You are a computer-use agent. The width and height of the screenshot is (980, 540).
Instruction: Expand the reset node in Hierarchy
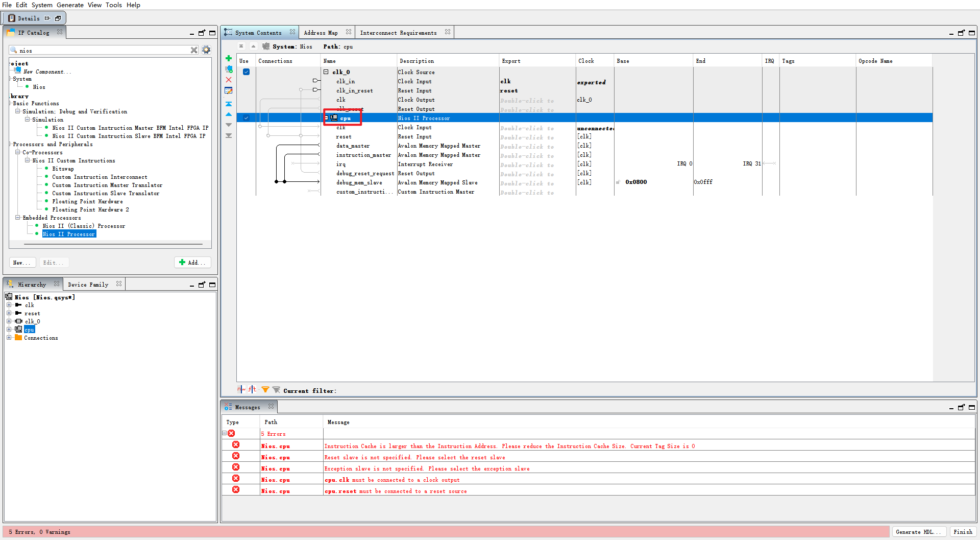tap(9, 313)
